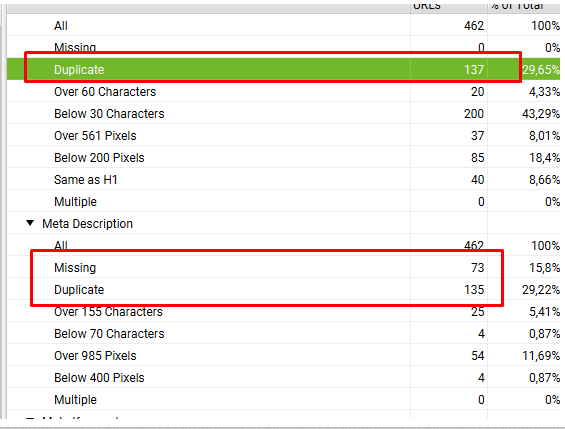The width and height of the screenshot is (565, 429).
Task: Click the 5,41% percentage cell
Action: point(524,311)
